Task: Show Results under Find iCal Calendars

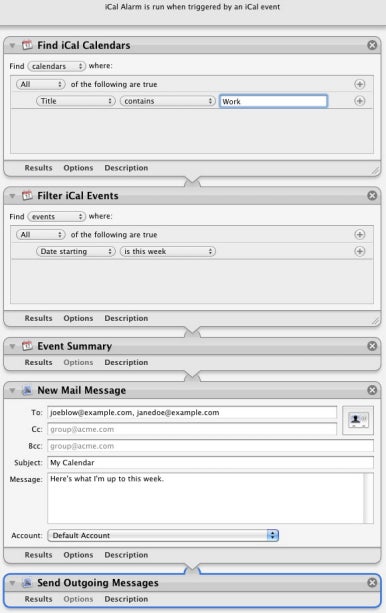Action: pos(38,168)
